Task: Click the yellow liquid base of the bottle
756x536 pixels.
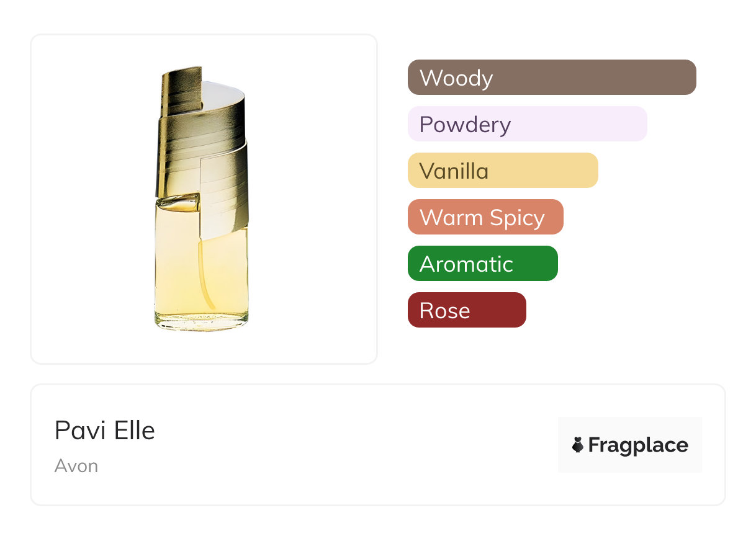Action: click(x=202, y=279)
